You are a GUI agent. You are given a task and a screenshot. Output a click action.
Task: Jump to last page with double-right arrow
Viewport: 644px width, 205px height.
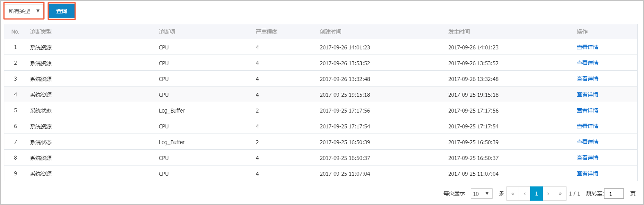(560, 194)
